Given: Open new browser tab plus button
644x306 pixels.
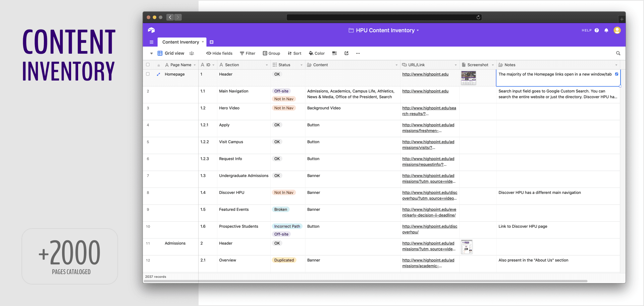Looking at the screenshot, I should pyautogui.click(x=622, y=19).
